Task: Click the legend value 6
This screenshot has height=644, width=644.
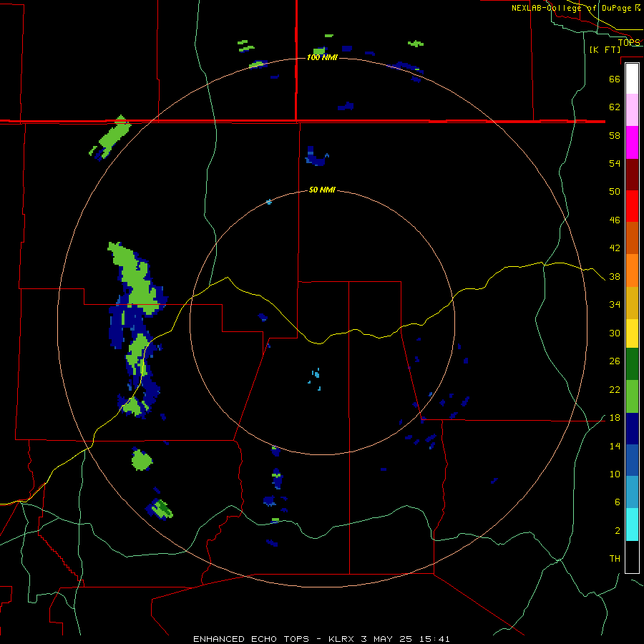Action: (617, 502)
